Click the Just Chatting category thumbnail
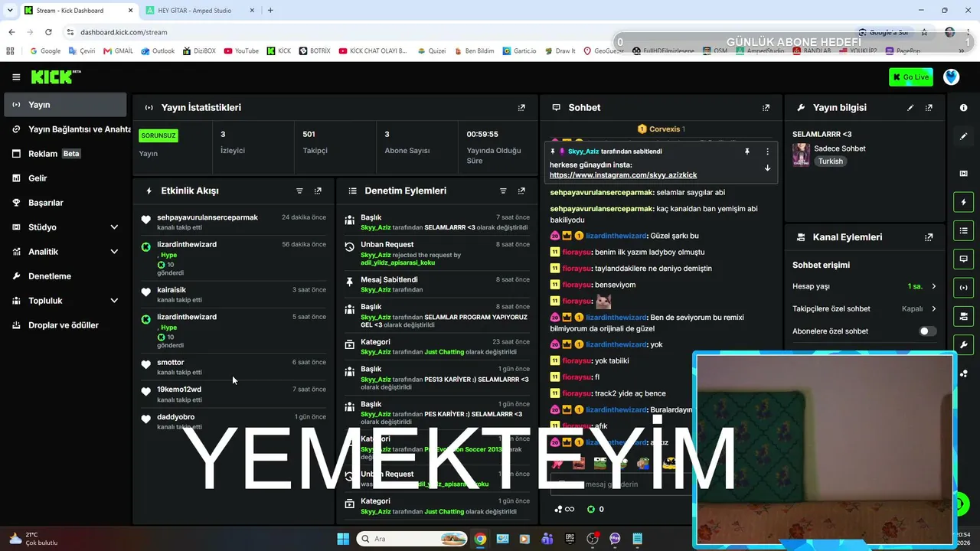980x551 pixels. point(801,155)
